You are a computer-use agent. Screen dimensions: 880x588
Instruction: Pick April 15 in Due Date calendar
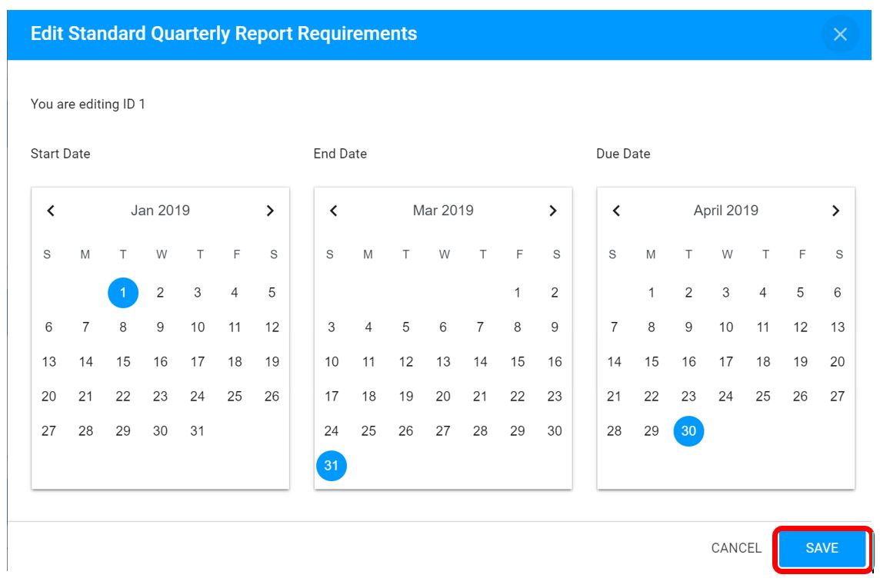[652, 362]
